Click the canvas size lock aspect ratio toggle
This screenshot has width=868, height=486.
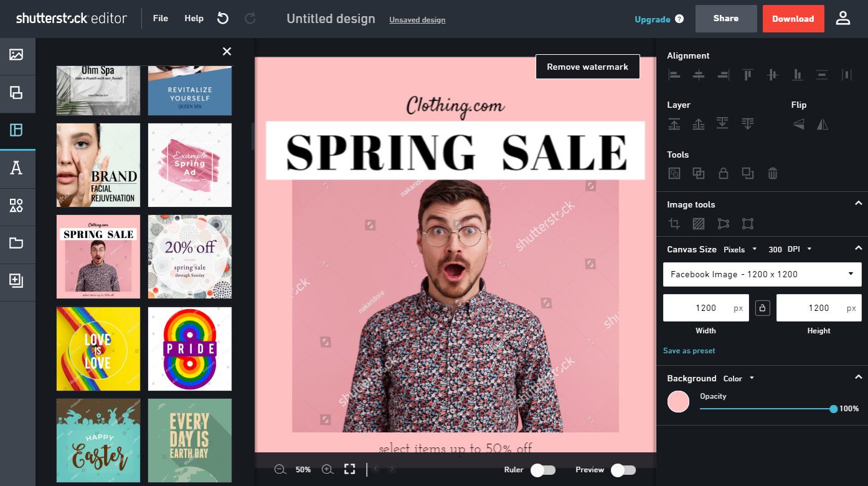click(762, 308)
